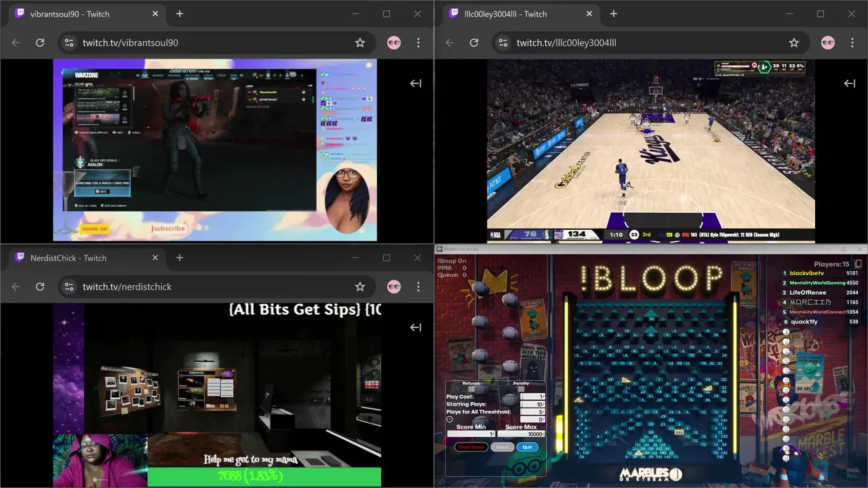This screenshot has height=488, width=868.
Task: Open a new tab in vibrantsoul90 window
Action: [x=180, y=14]
